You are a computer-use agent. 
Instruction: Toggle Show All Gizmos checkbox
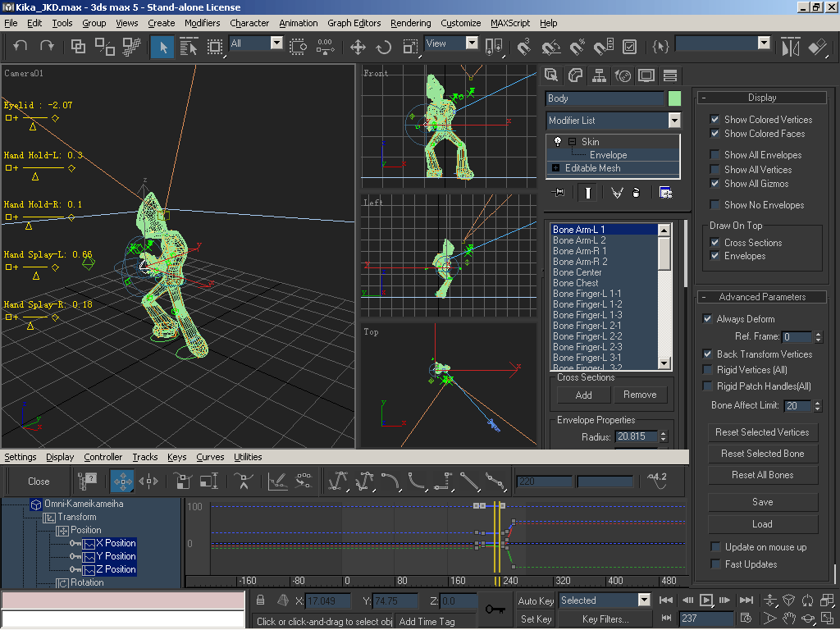[714, 183]
